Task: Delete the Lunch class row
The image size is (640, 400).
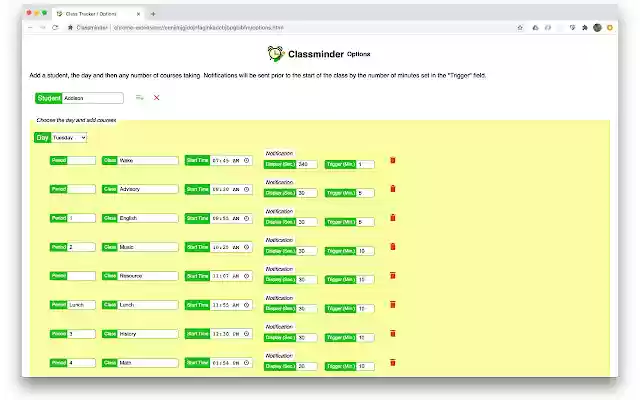Action: [x=393, y=304]
